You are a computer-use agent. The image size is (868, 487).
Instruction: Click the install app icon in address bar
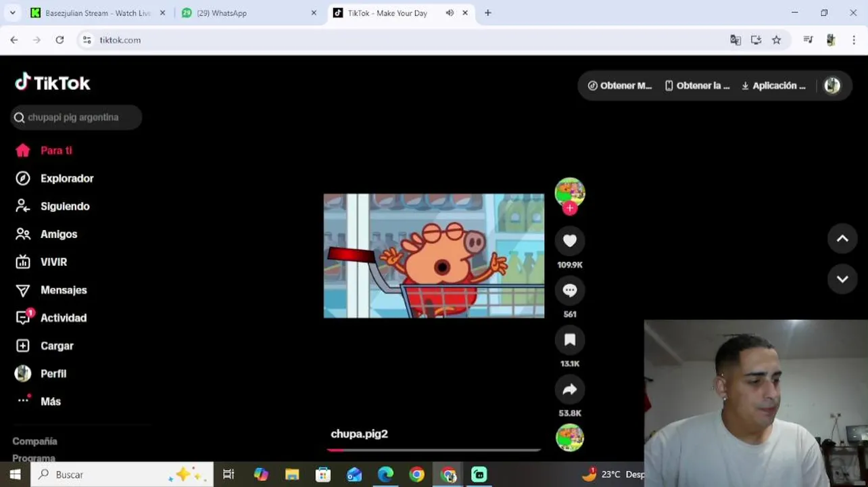[x=756, y=40]
